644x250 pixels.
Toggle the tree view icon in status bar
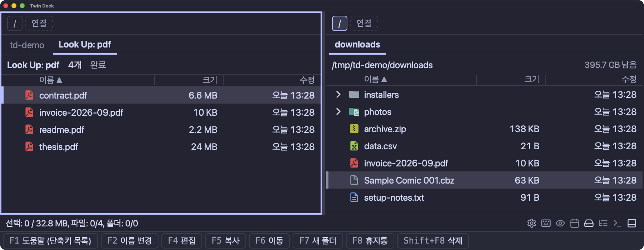point(603,223)
